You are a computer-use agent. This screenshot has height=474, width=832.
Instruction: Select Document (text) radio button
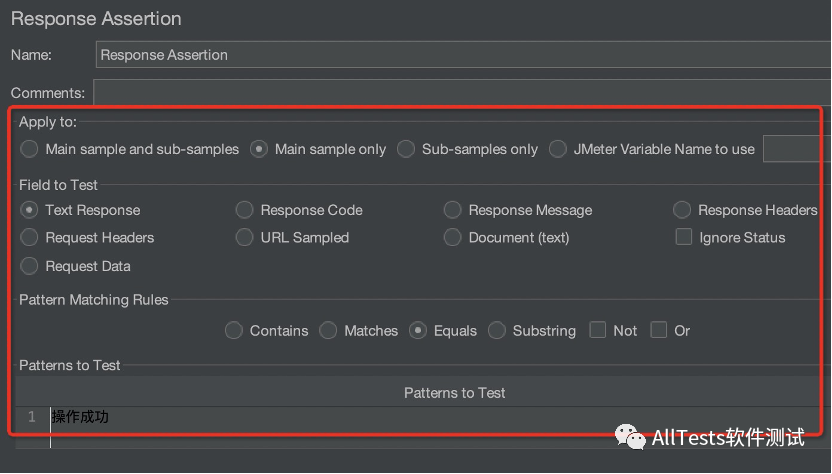(x=453, y=238)
